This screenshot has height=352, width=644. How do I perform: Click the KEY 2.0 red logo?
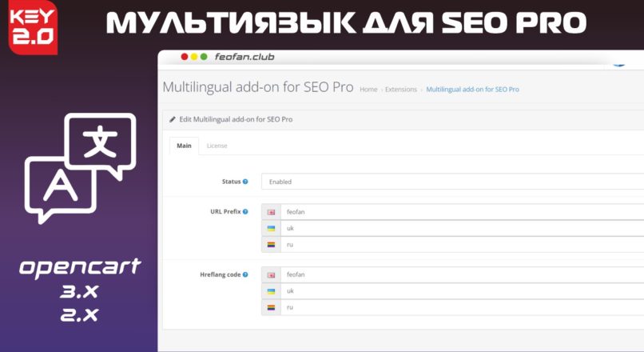point(33,27)
